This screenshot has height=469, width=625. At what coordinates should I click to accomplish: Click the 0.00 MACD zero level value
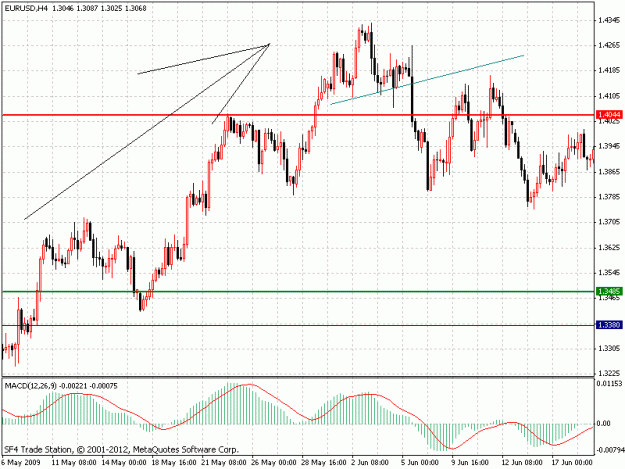[604, 424]
